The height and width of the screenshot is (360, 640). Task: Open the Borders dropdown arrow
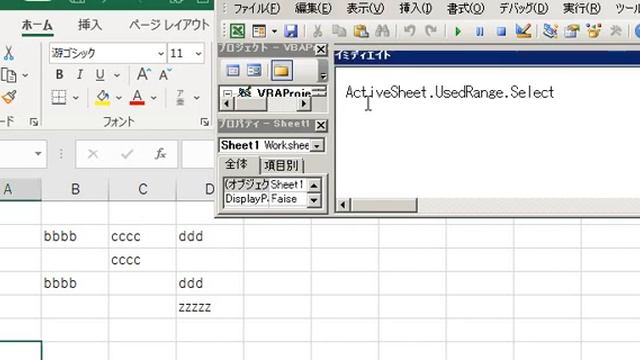(x=76, y=98)
